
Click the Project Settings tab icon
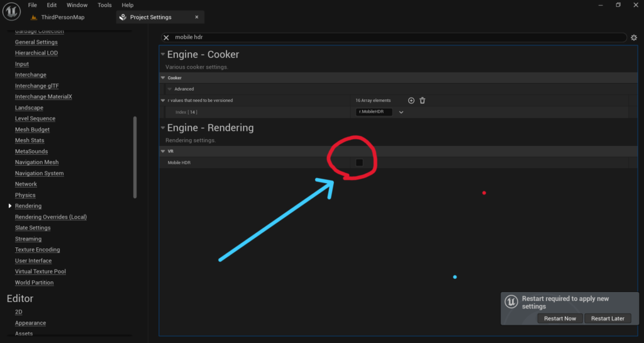tap(123, 17)
